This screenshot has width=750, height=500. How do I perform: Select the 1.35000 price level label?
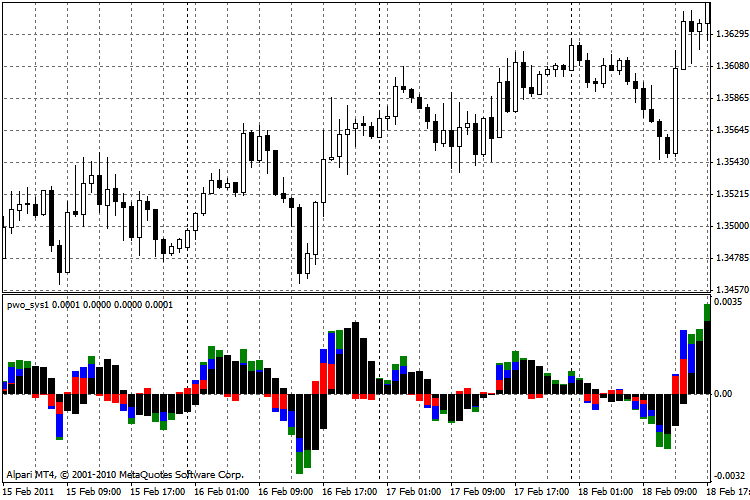pos(732,225)
